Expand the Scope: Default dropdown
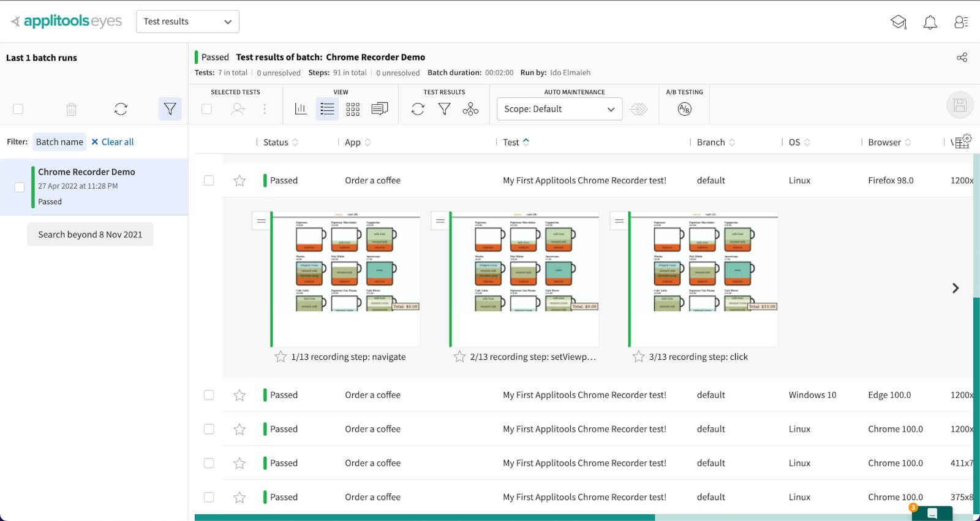 click(x=559, y=109)
